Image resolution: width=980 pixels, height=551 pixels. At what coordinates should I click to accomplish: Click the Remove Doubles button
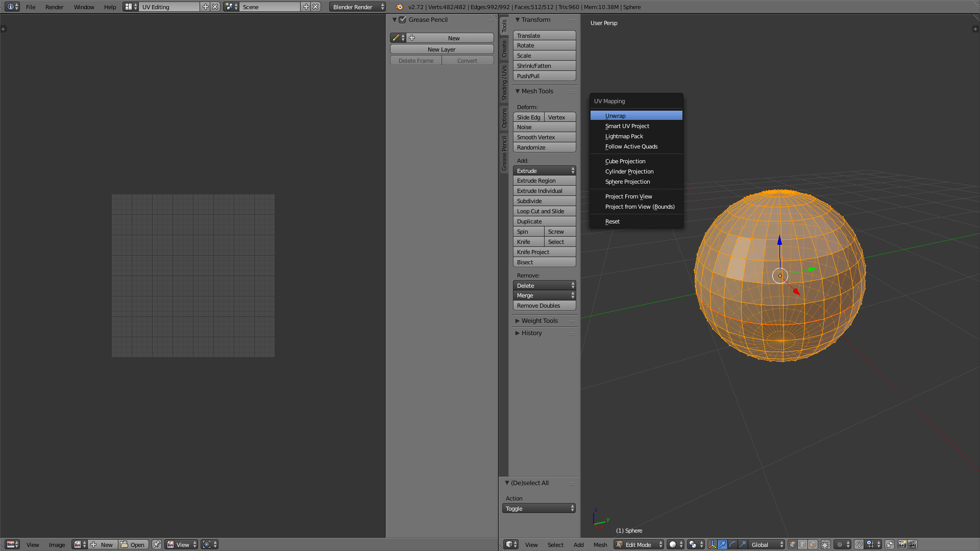click(x=544, y=306)
